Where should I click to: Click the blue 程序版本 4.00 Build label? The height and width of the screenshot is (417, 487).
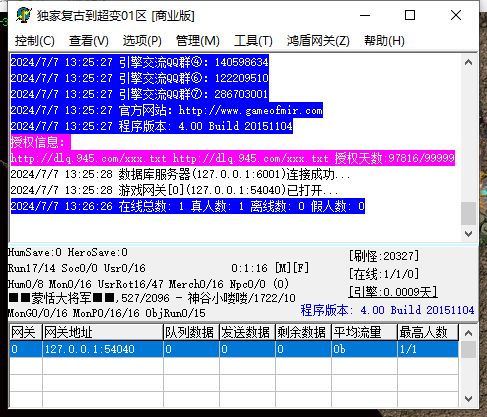[x=387, y=310]
